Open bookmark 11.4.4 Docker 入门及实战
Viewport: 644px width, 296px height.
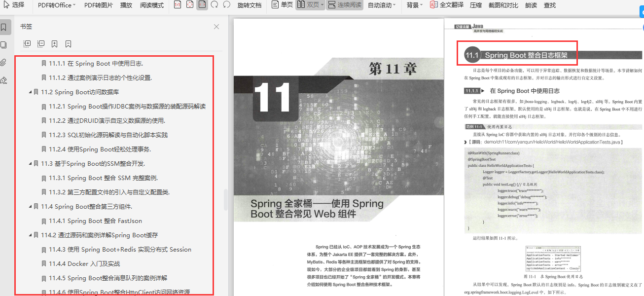pos(84,264)
